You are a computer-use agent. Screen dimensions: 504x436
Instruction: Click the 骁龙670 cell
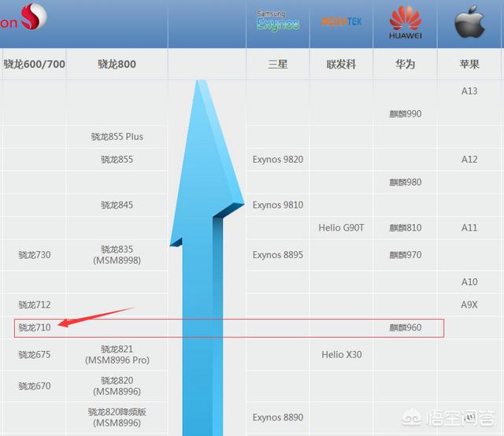[35, 386]
